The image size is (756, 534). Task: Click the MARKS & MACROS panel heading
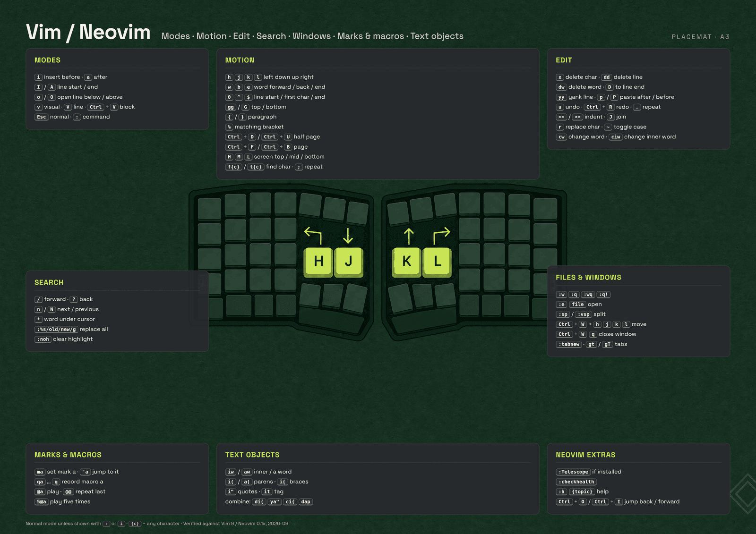[x=68, y=455]
